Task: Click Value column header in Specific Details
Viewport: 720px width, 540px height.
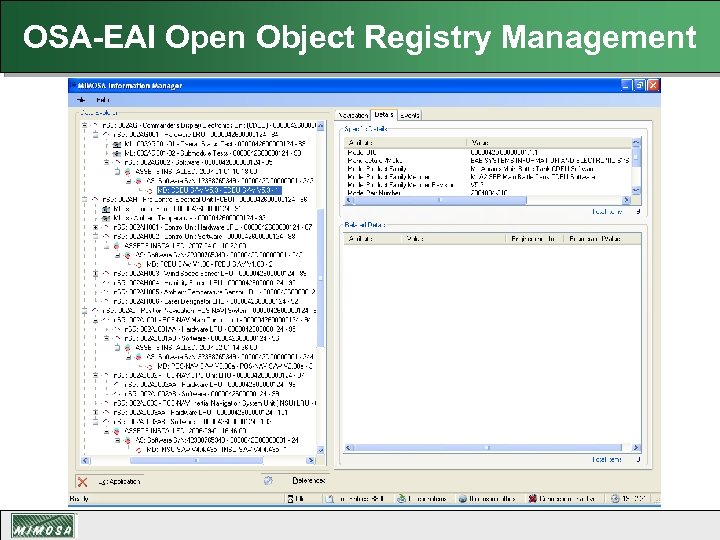Action: point(549,143)
